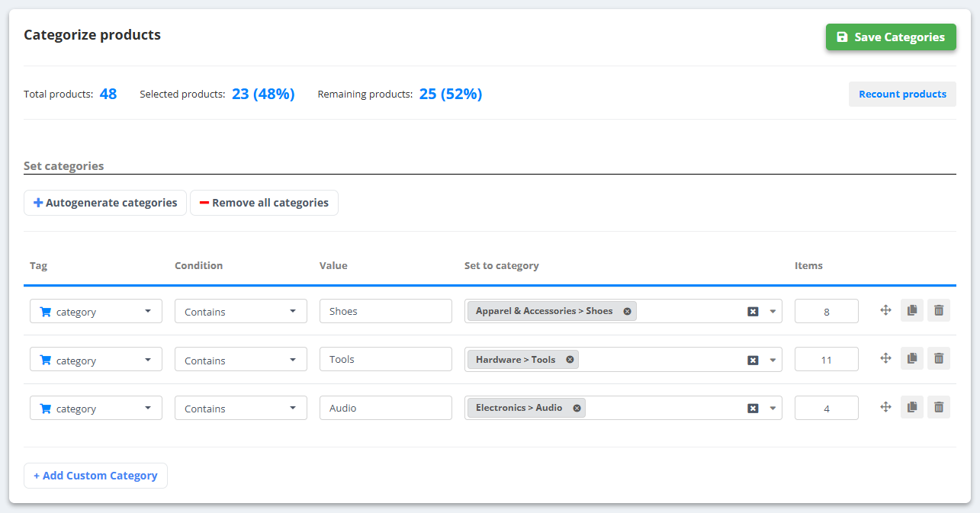Remove the Apparel & Accessories > Shoes chip
This screenshot has width=980, height=513.
click(627, 311)
